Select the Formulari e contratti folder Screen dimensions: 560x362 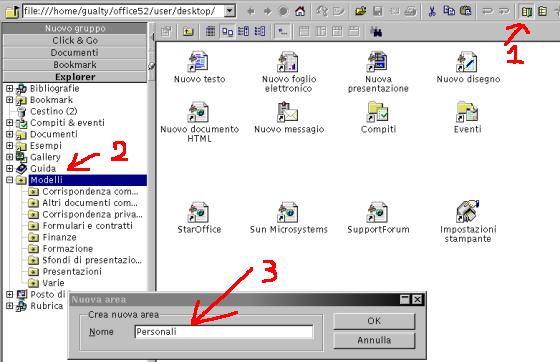pyautogui.click(x=88, y=226)
